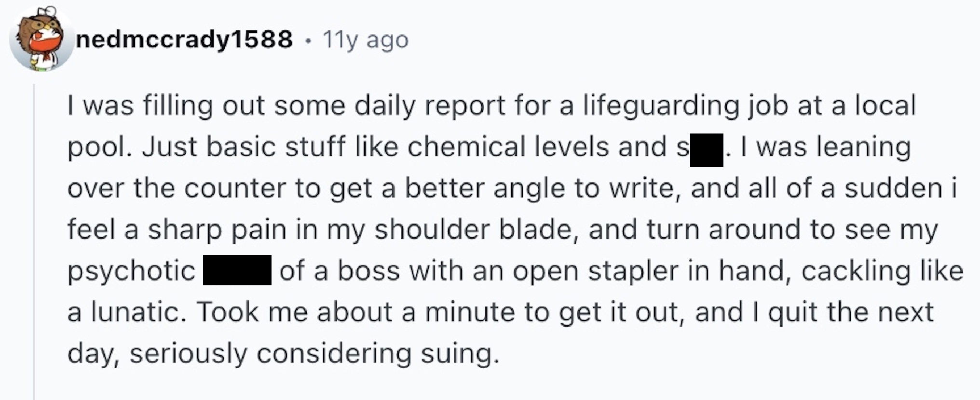Click the word "chemical" in the comment
The width and height of the screenshot is (980, 400).
466,147
